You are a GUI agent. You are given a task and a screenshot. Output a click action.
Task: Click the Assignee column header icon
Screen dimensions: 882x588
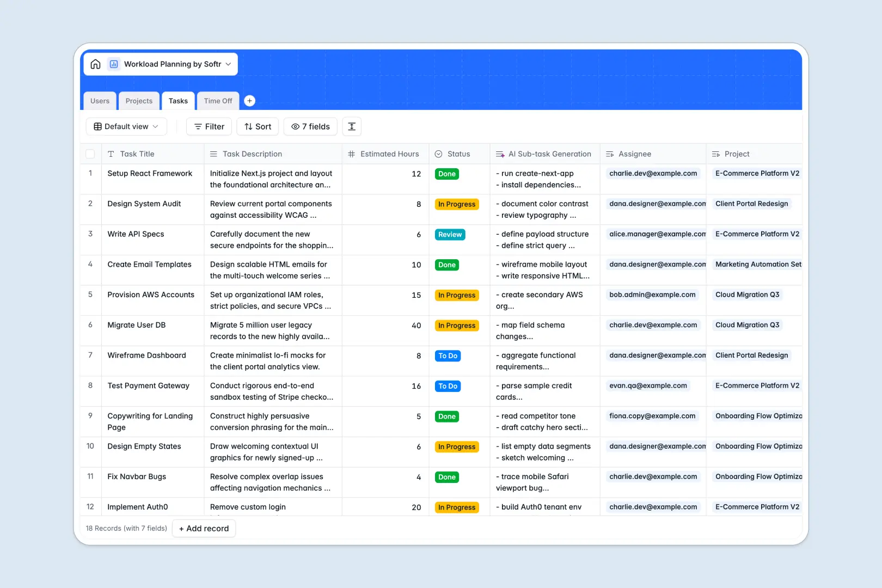coord(608,154)
